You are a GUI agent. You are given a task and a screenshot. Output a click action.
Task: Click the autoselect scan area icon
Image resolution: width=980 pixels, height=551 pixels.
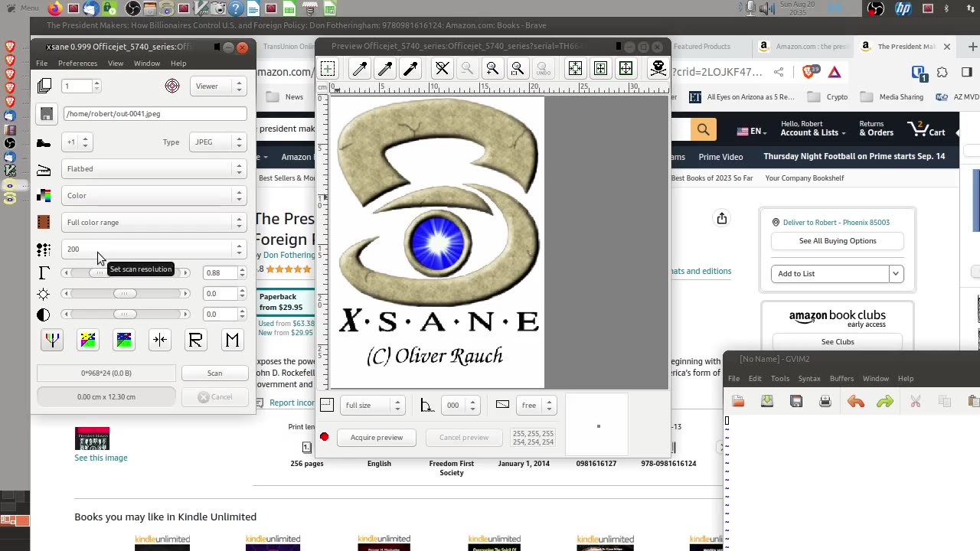575,69
